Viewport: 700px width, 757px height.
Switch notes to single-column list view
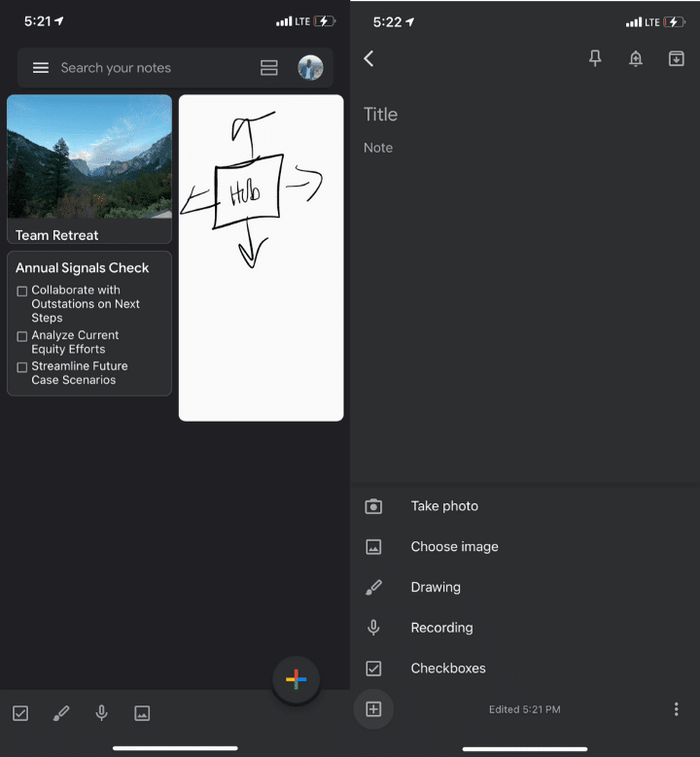269,68
